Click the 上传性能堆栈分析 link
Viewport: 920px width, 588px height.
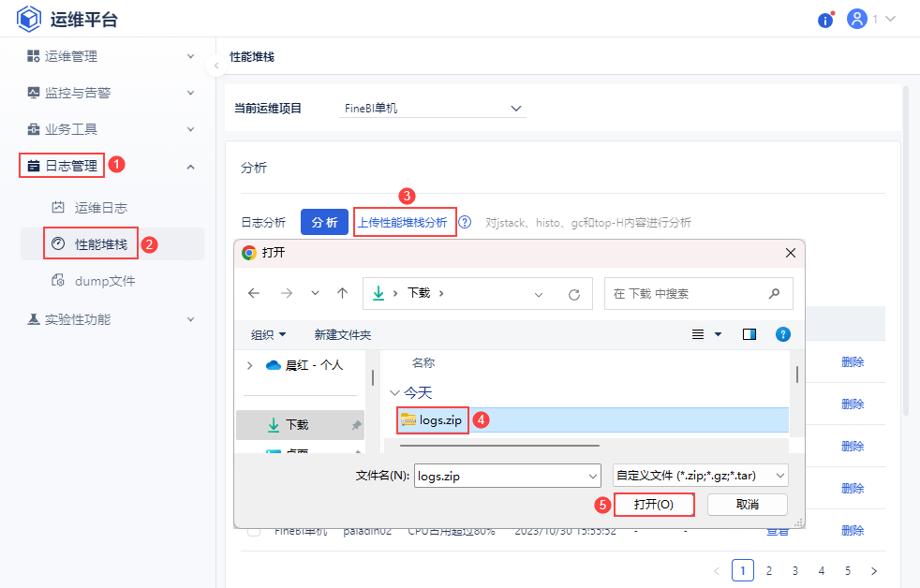403,222
